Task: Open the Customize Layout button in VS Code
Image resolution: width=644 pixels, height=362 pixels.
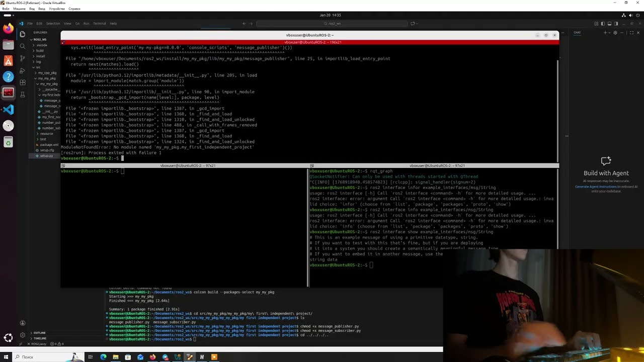Action: click(x=596, y=24)
